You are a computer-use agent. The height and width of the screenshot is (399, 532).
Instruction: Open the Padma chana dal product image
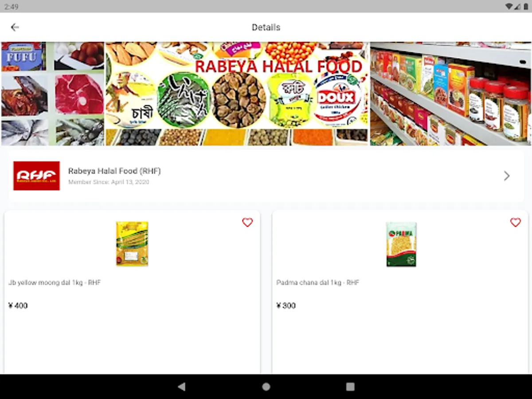401,244
